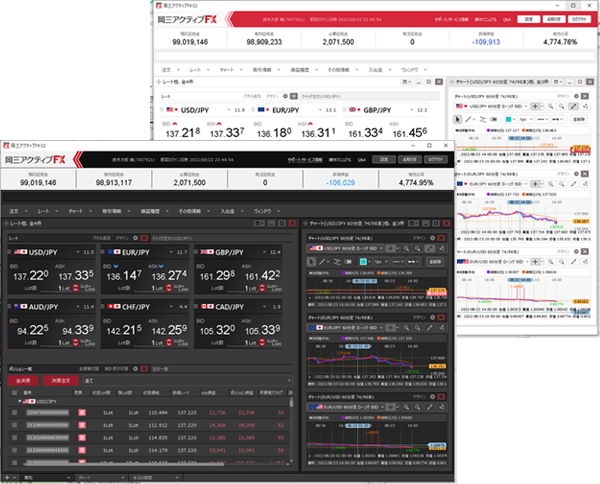Toggle crosshair on dark EUR/USD chart
The width and height of the screenshot is (600, 484).
tap(390, 407)
